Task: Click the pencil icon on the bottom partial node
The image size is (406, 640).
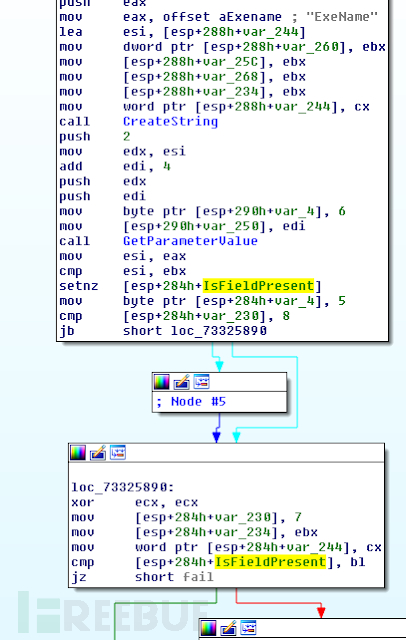Action: [x=228, y=628]
